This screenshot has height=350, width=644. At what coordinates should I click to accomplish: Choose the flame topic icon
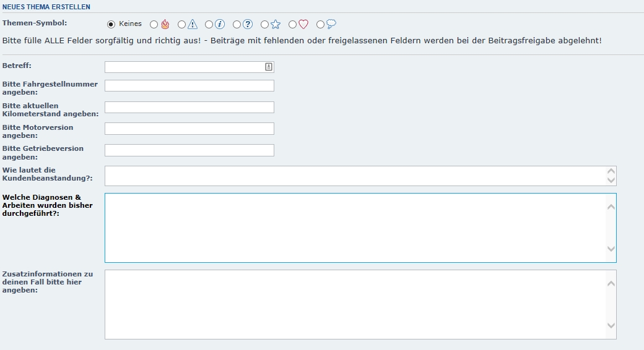(x=165, y=25)
